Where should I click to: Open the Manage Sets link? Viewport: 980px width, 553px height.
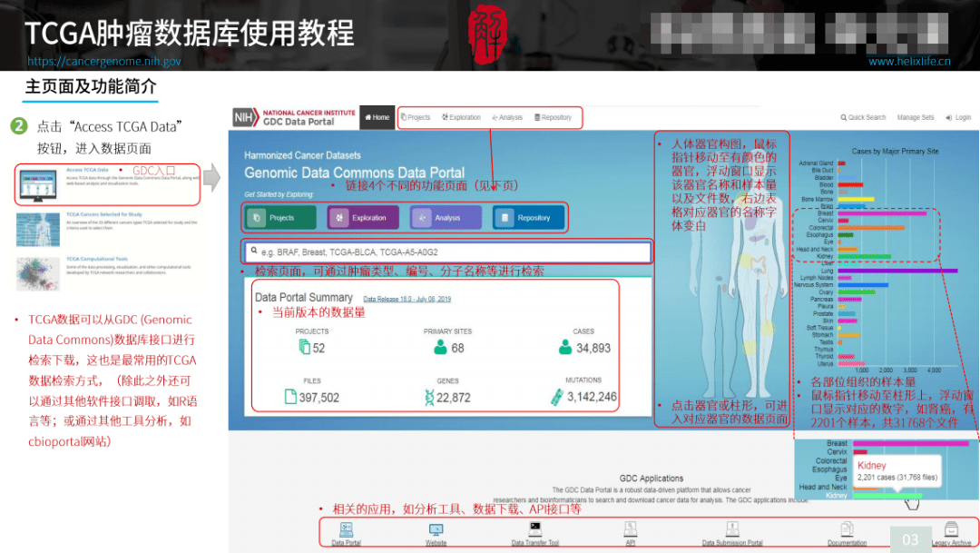click(915, 117)
